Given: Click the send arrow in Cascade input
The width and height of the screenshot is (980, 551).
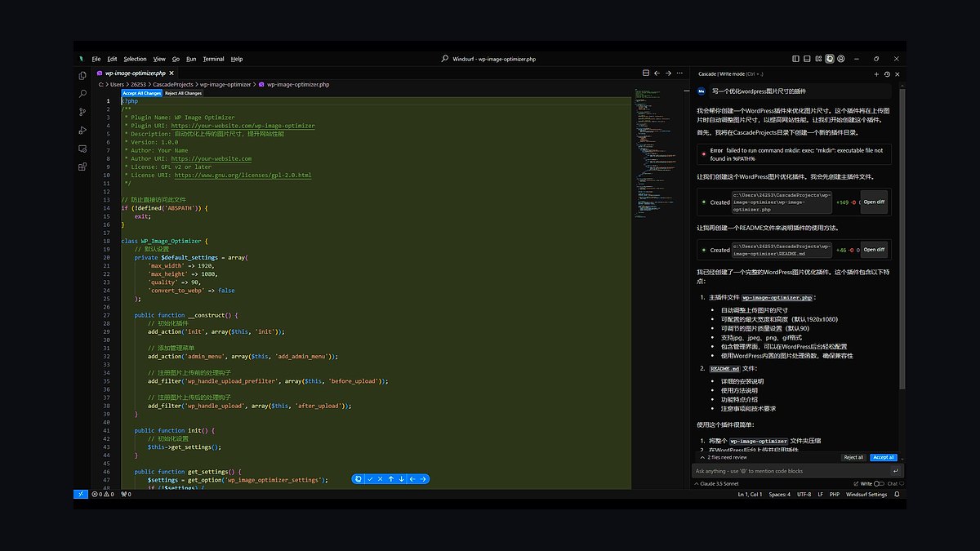Looking at the screenshot, I should (x=895, y=471).
